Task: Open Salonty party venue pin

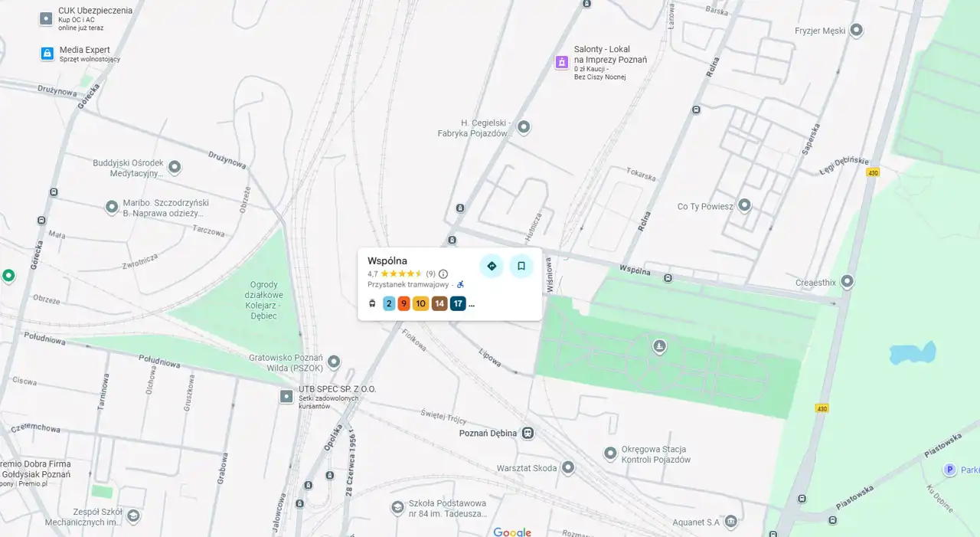Action: point(562,62)
